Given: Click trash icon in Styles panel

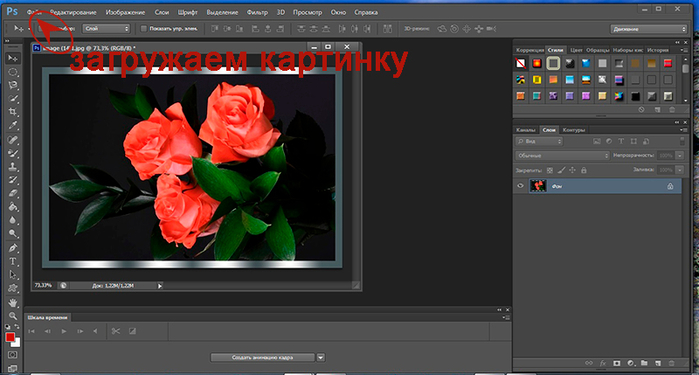Looking at the screenshot, I should click(672, 110).
